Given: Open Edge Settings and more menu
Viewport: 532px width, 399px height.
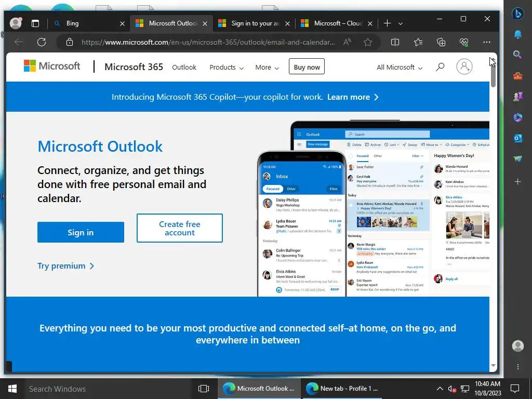Looking at the screenshot, I should pos(486,42).
